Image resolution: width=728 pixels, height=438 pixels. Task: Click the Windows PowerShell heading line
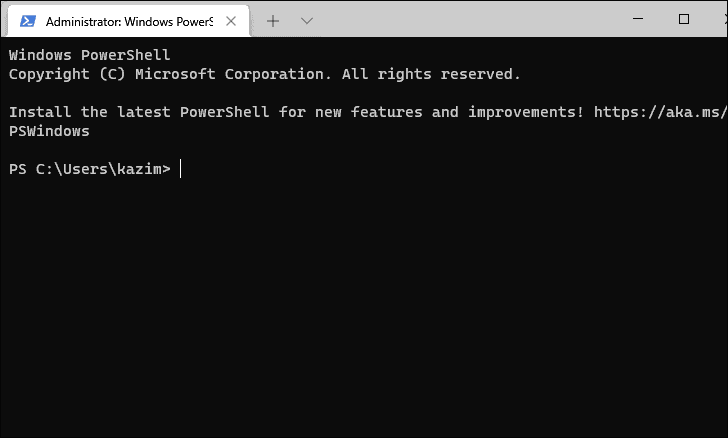[90, 55]
